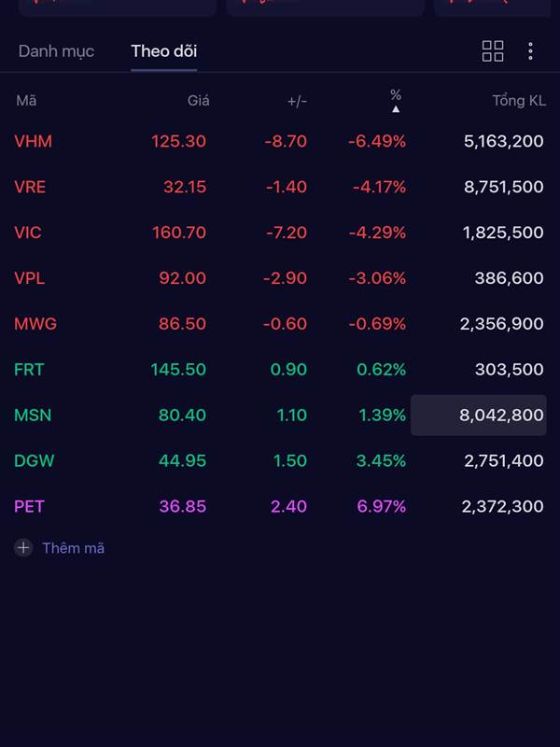Sort by the Giá column header
This screenshot has height=747, width=560.
click(x=198, y=101)
